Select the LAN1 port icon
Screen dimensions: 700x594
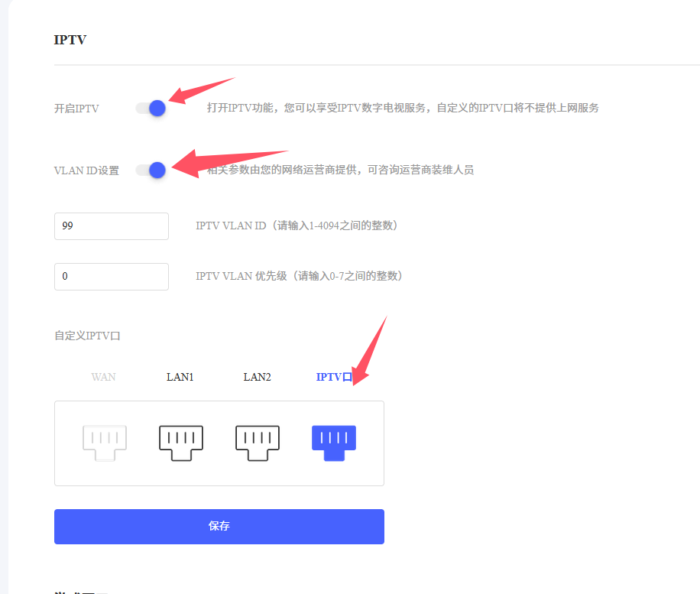(181, 443)
